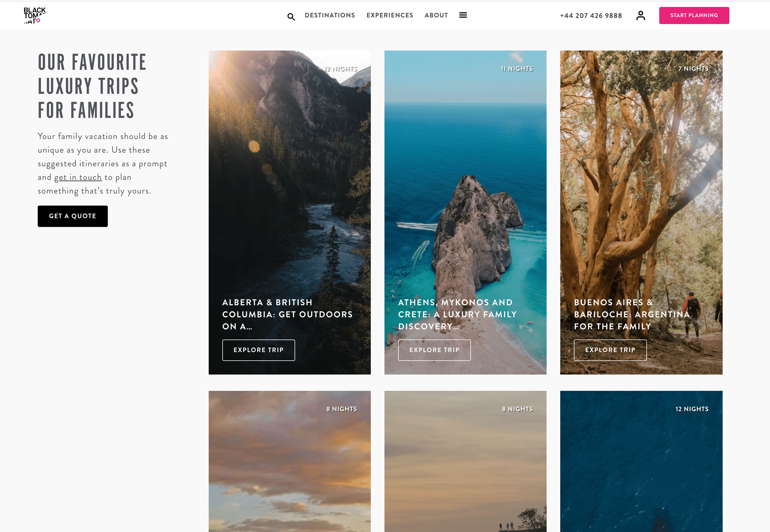
Task: Click the user account icon
Action: pos(640,15)
